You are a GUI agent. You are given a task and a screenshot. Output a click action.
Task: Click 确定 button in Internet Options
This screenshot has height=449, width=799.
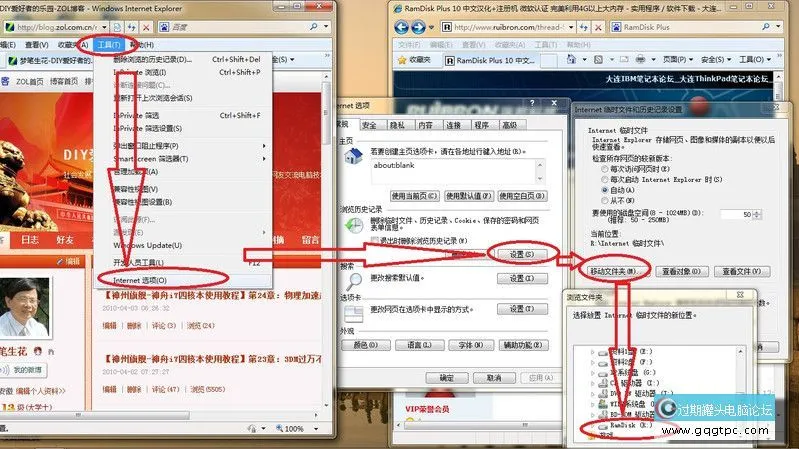[x=447, y=378]
